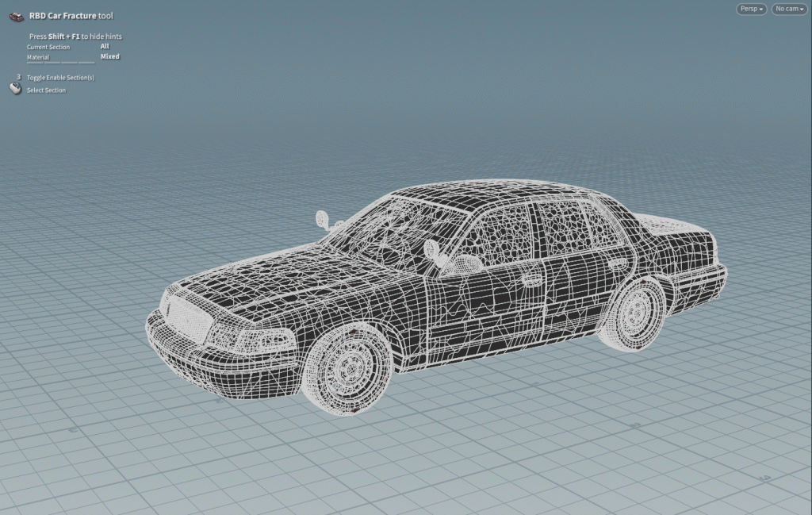This screenshot has width=812, height=515.
Task: Click the Toggle Enable Section(s) hint
Action: [60, 78]
